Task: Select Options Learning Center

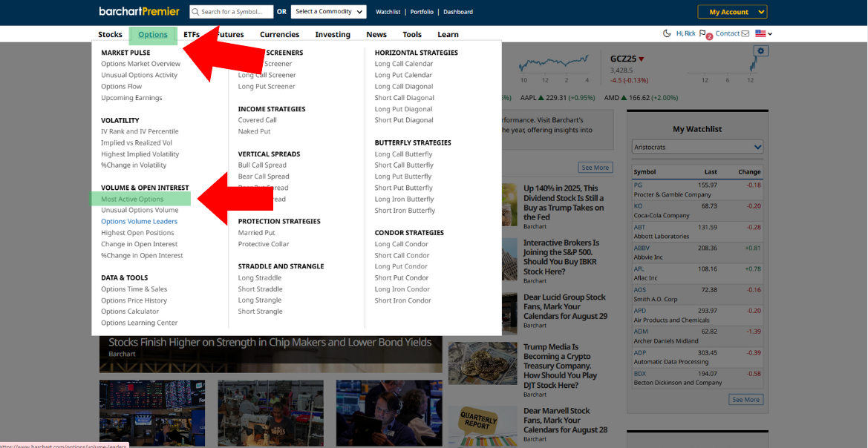Action: click(139, 323)
